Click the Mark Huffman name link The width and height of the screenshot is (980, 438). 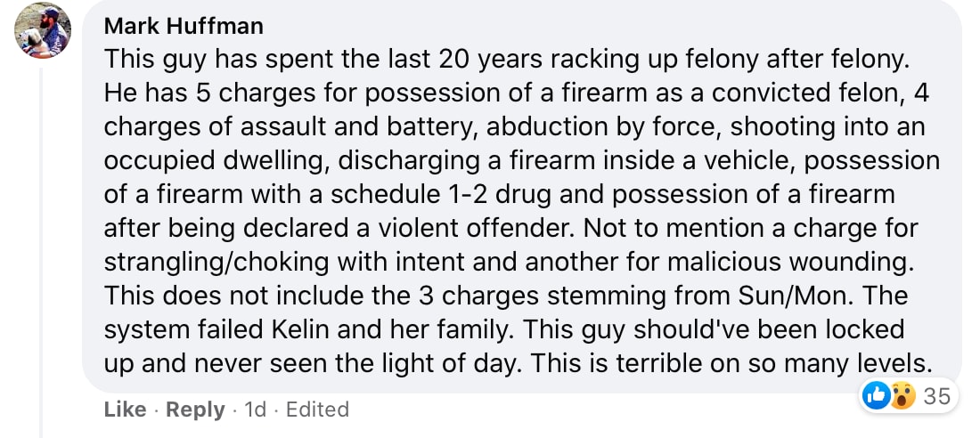(184, 26)
